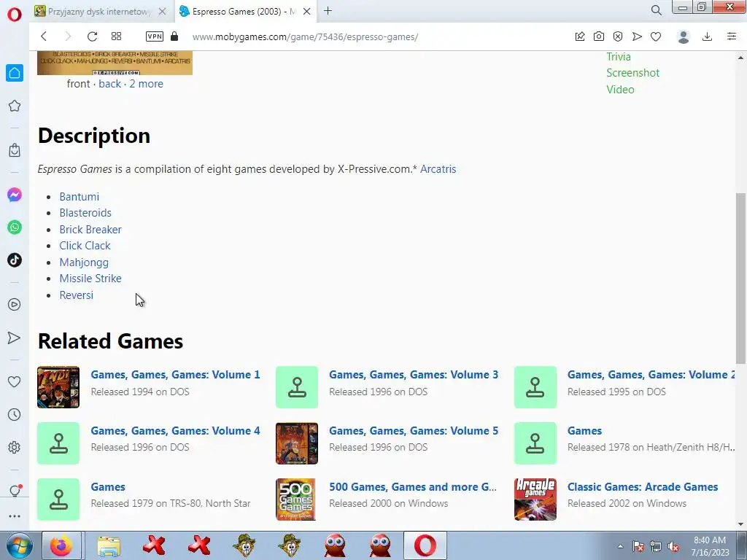The height and width of the screenshot is (560, 747).
Task: Click the edit/share page icon in address bar
Action: click(x=580, y=36)
